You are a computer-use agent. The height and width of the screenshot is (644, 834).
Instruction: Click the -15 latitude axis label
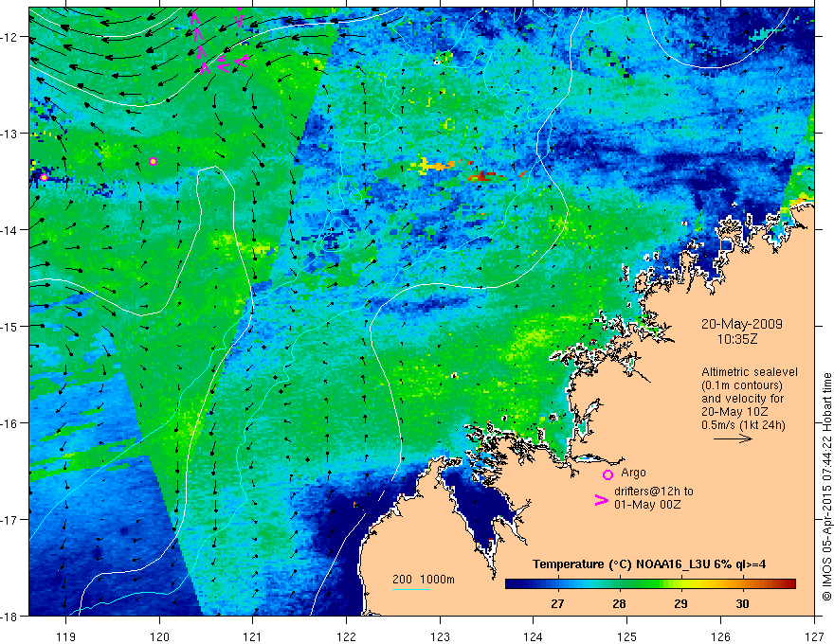tap(10, 326)
